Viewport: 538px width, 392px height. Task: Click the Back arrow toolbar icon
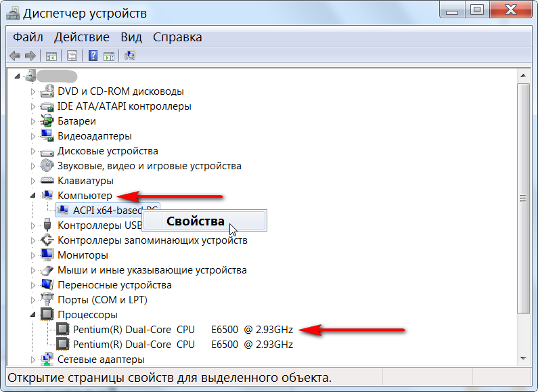[x=15, y=56]
